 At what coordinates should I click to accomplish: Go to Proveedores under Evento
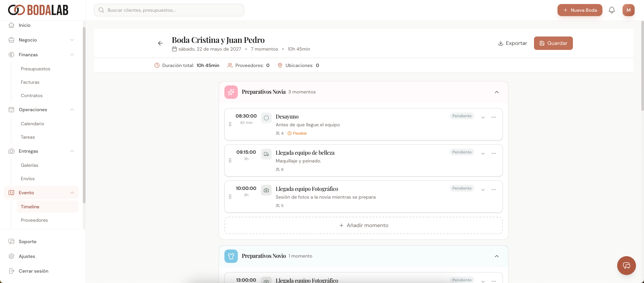(34, 220)
